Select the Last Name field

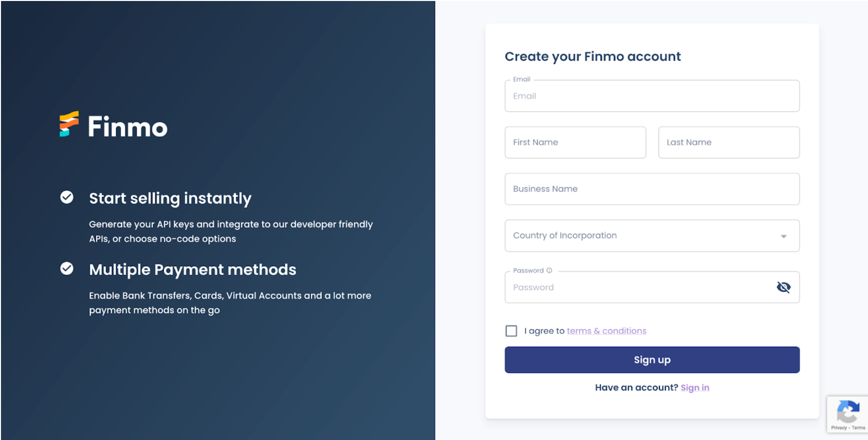pyautogui.click(x=728, y=142)
